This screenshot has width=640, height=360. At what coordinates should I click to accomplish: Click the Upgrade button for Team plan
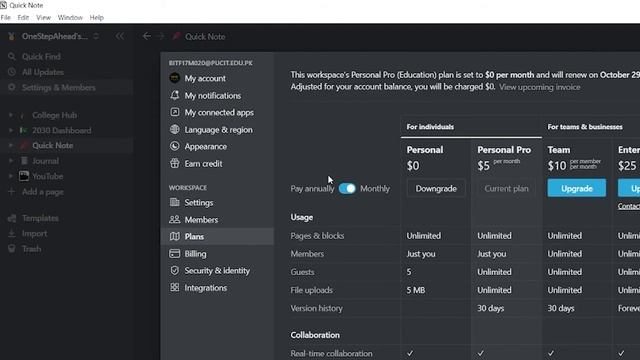click(x=576, y=188)
